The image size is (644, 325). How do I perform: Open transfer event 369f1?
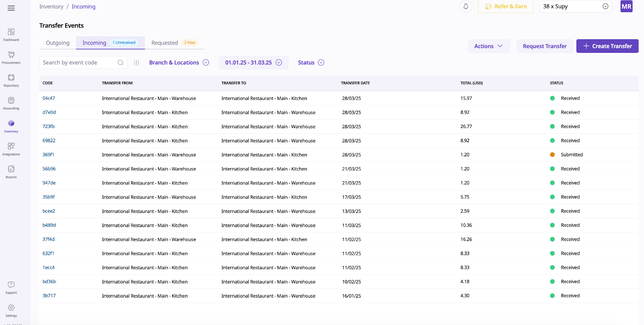pos(48,155)
